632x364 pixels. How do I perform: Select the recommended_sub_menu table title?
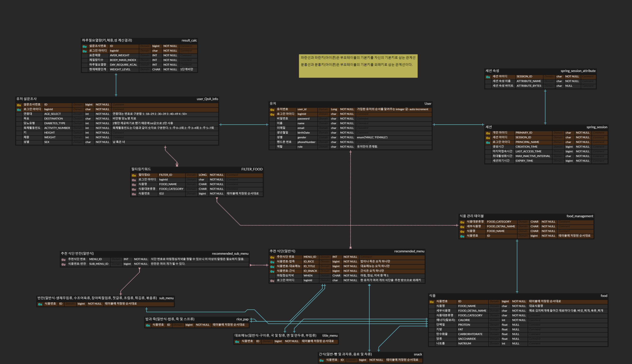click(230, 253)
